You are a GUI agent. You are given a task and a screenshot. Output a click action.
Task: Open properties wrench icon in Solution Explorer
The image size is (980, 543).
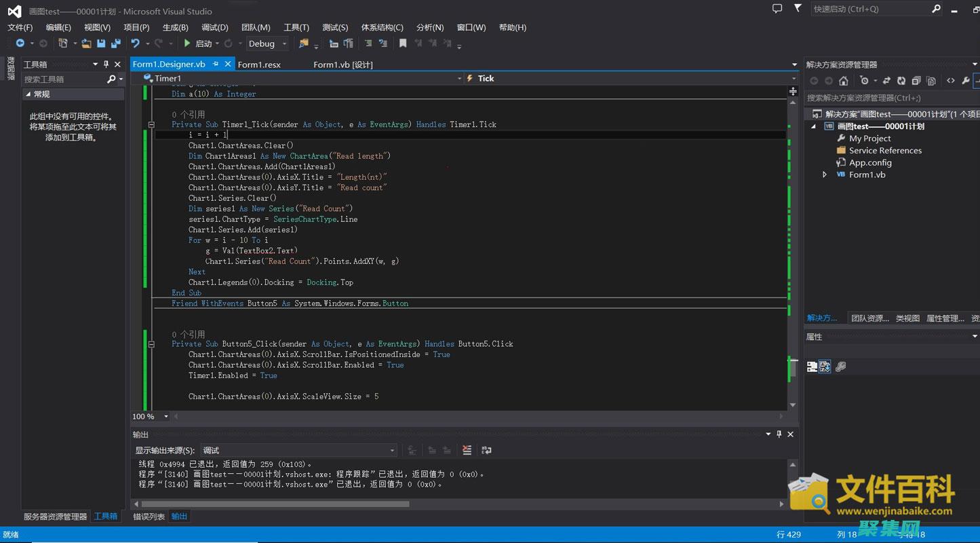point(966,81)
